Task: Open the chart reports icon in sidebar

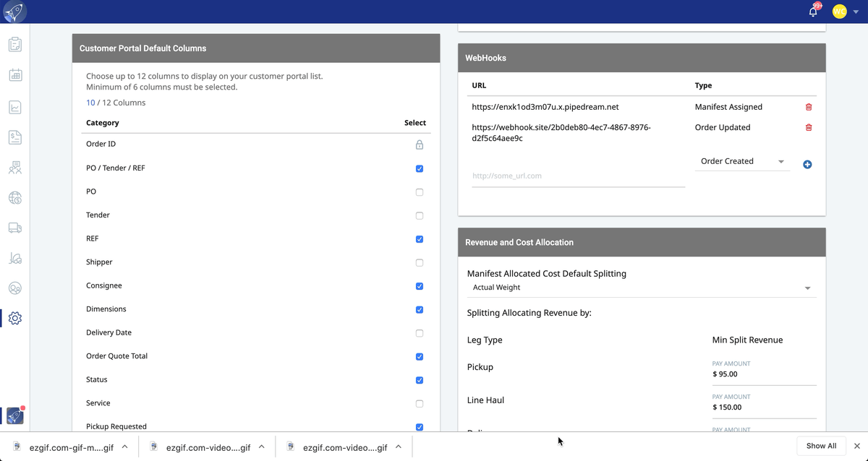Action: click(15, 108)
